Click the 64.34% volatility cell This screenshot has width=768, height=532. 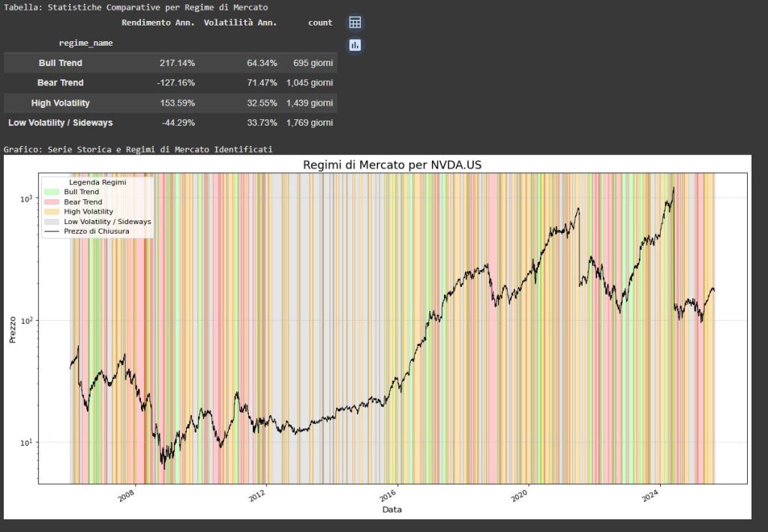262,63
